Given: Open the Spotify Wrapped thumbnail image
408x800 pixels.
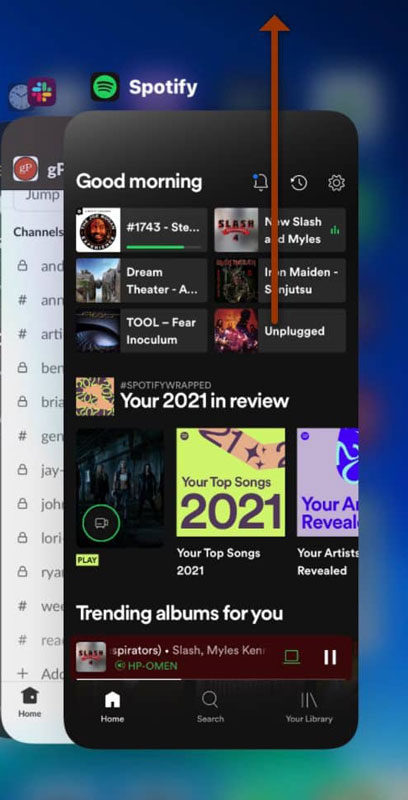Looking at the screenshot, I should [95, 396].
